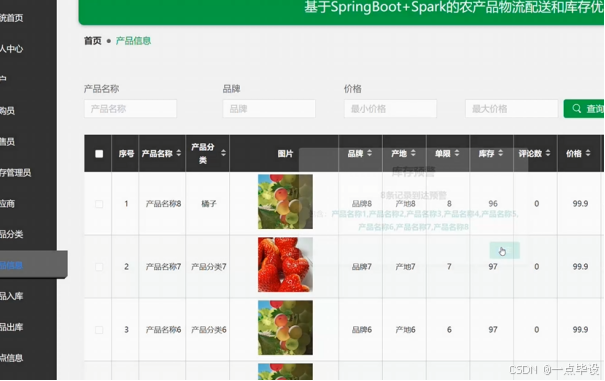Click the 产品名称6 name cell

pyautogui.click(x=163, y=330)
